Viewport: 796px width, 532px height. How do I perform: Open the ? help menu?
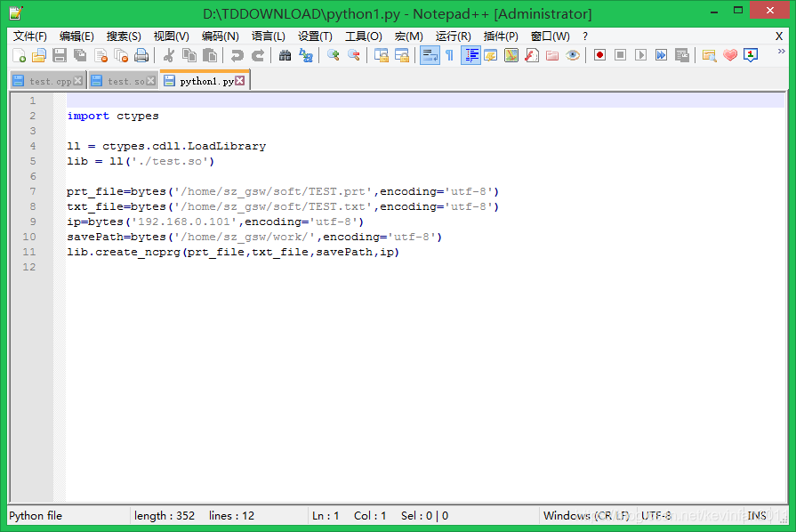click(x=585, y=36)
